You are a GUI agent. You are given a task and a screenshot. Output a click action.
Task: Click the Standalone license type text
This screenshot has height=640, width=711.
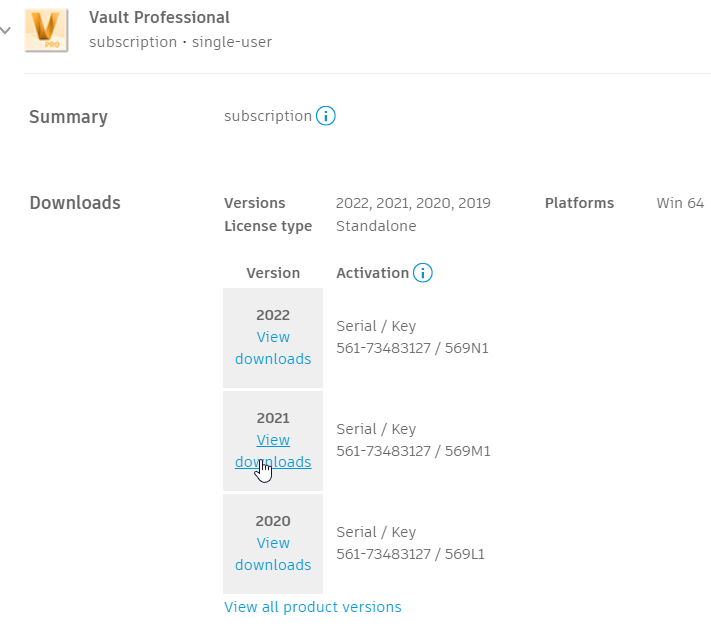376,226
